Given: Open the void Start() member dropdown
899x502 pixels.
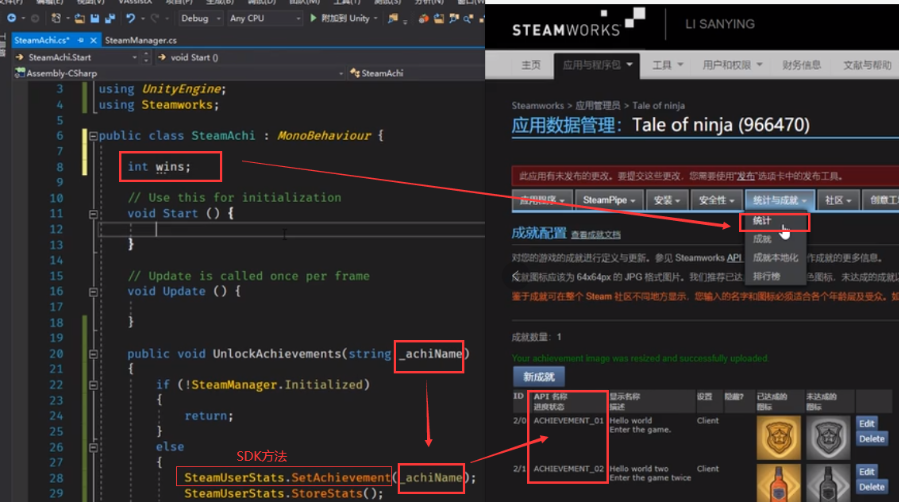Looking at the screenshot, I should pos(321,57).
